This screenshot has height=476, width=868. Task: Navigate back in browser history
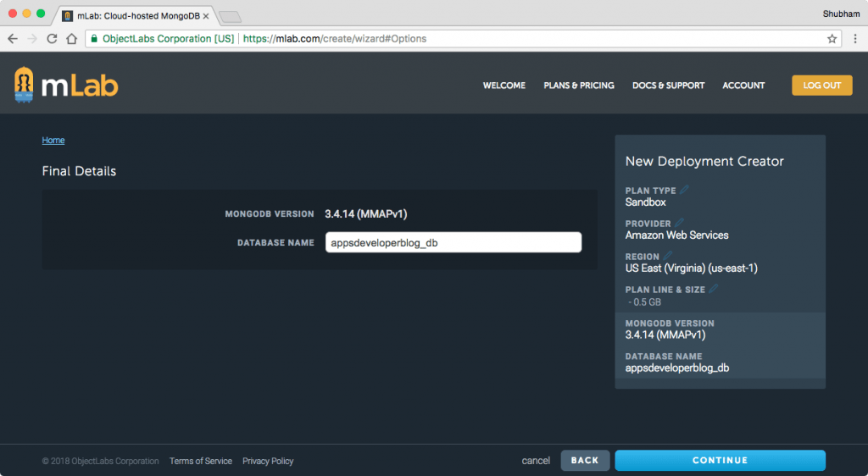coord(13,38)
